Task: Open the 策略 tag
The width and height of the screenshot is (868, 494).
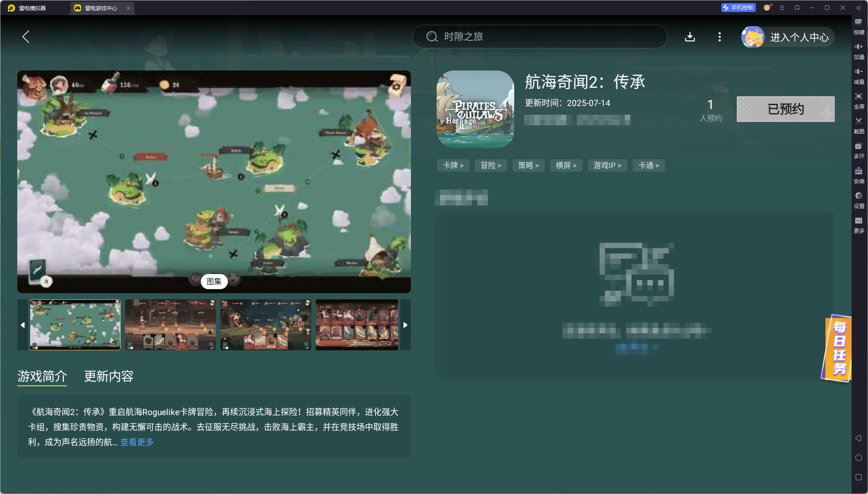Action: (528, 165)
